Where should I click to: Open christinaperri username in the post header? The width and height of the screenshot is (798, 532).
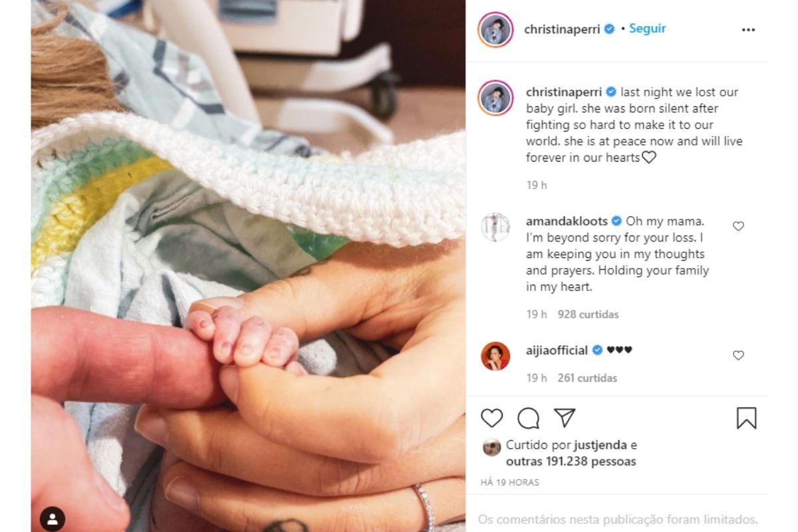[x=563, y=29]
